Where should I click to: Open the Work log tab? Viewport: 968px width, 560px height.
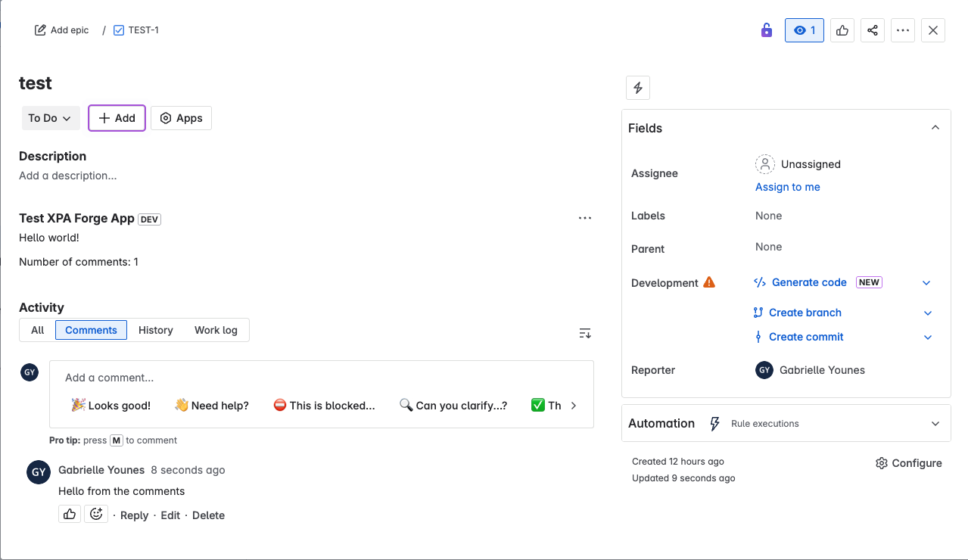(215, 330)
